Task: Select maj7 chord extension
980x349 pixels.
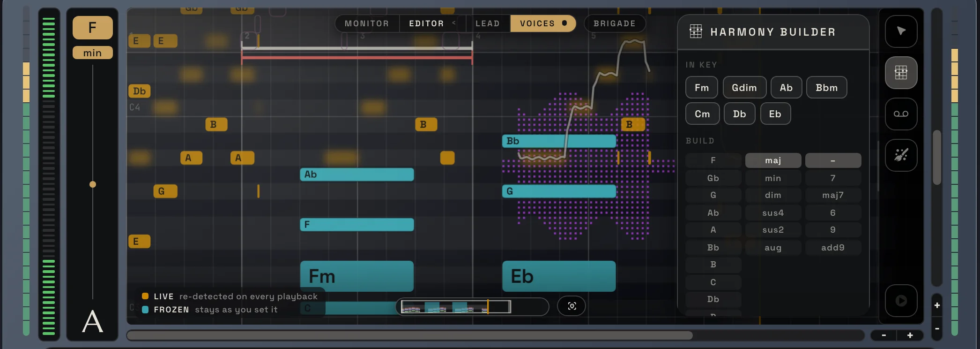Action: (833, 195)
